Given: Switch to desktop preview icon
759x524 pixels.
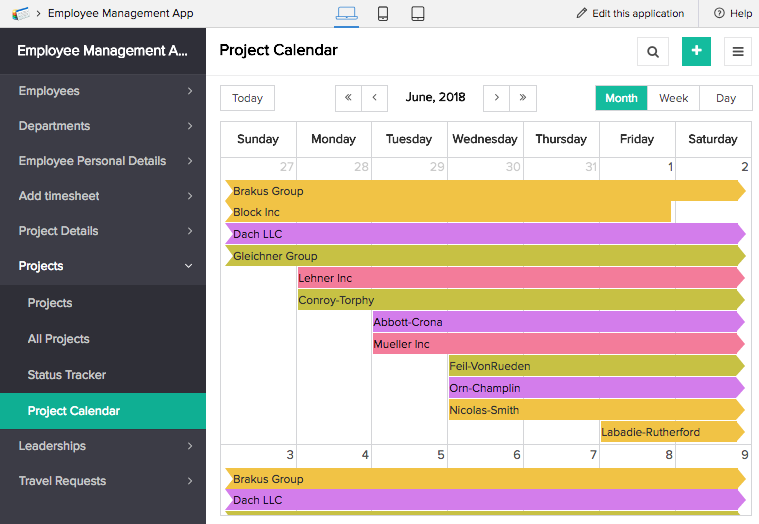Looking at the screenshot, I should [x=346, y=14].
